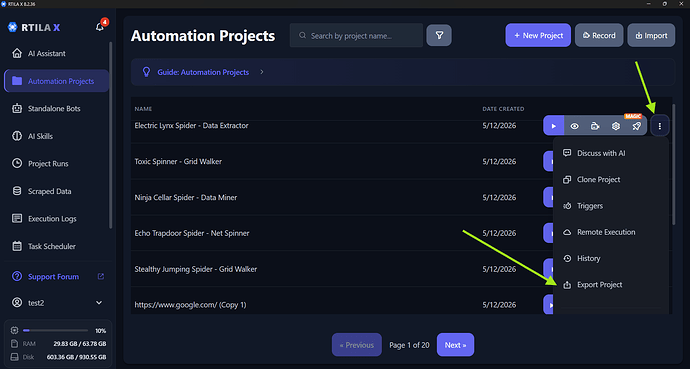Go to Next page
Viewport: 690px width, 369px height.
click(455, 345)
